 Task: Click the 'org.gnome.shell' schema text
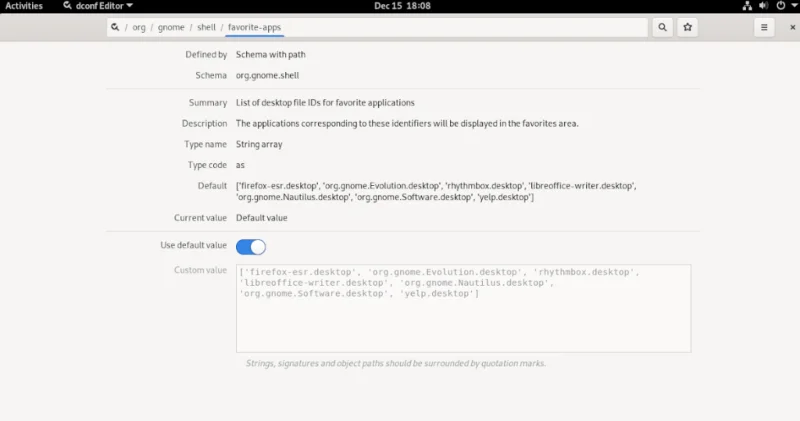coord(267,76)
